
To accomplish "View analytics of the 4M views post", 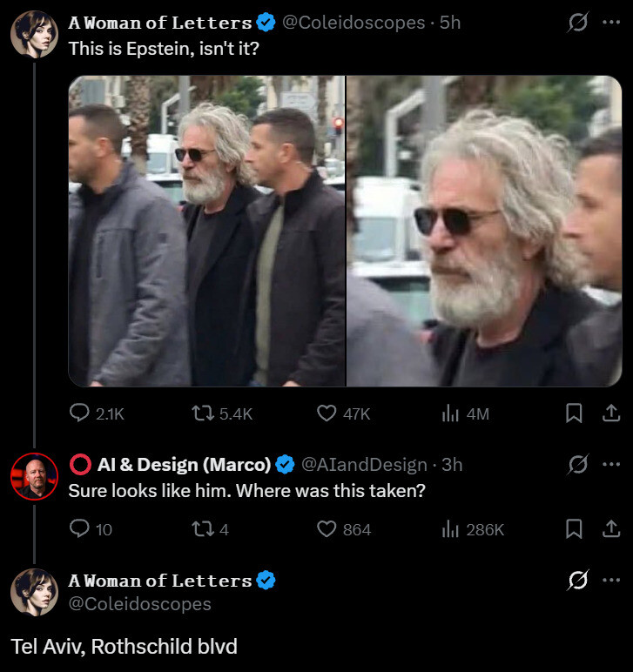I will [x=450, y=413].
